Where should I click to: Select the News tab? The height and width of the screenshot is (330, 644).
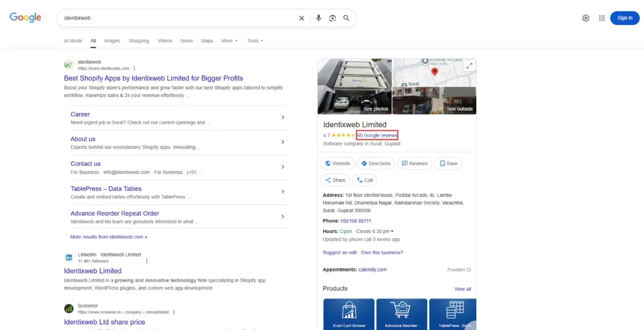tap(186, 41)
